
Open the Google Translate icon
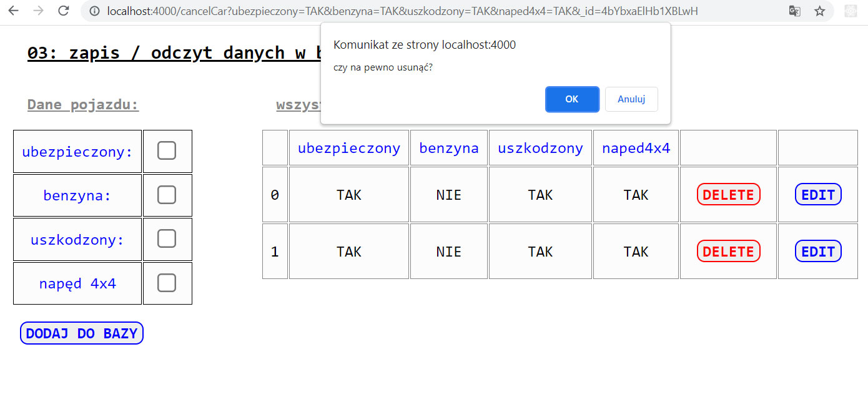tap(794, 11)
